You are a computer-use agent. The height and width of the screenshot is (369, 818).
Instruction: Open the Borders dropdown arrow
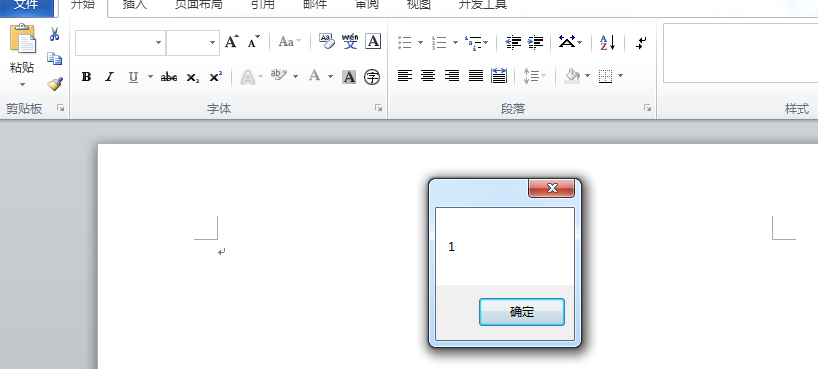click(620, 76)
